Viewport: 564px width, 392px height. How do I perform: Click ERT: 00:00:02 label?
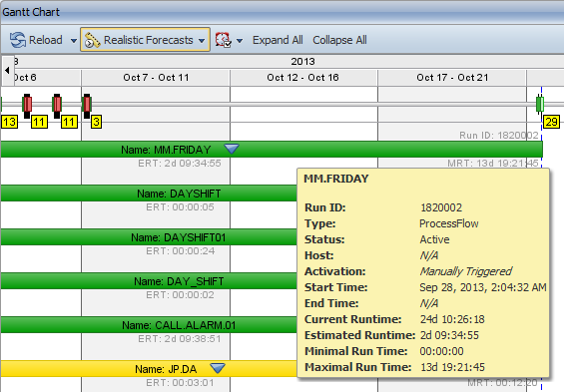[180, 295]
